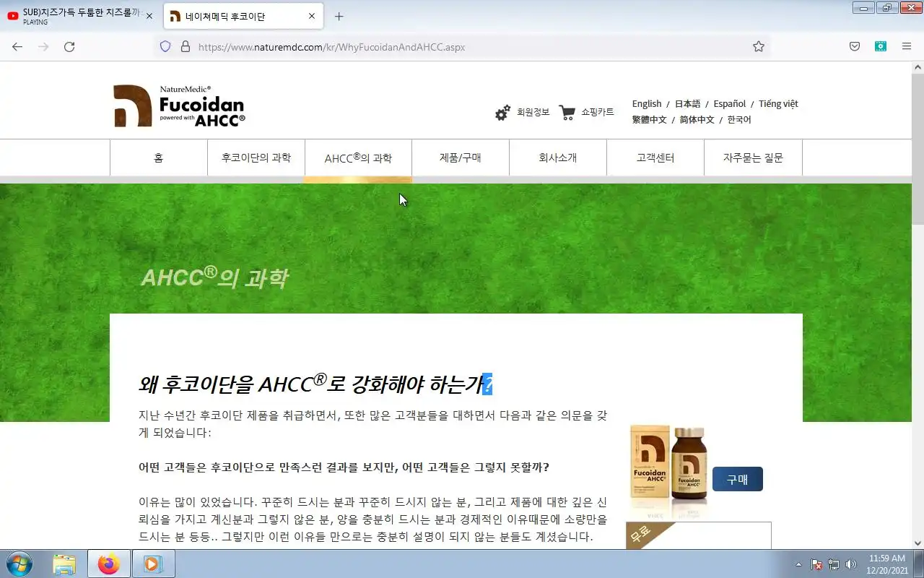The image size is (924, 578).
Task: Click the scrollbar down arrow
Action: tap(918, 543)
